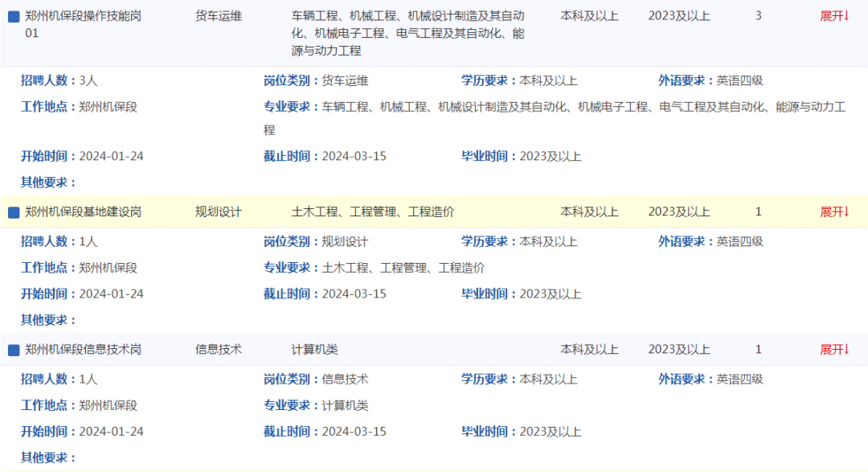Image resolution: width=868 pixels, height=472 pixels.
Task: Click the blue square beside 郑州机保段基地建设岗
Action: click(14, 212)
